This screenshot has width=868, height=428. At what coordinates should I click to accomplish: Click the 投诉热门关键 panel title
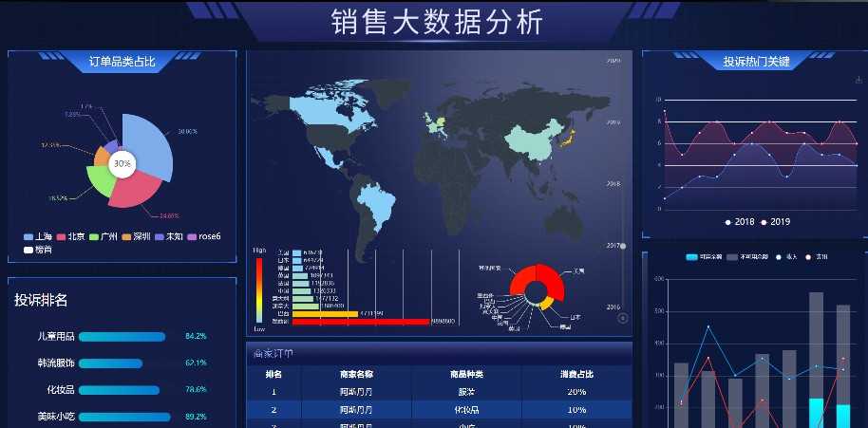point(756,62)
